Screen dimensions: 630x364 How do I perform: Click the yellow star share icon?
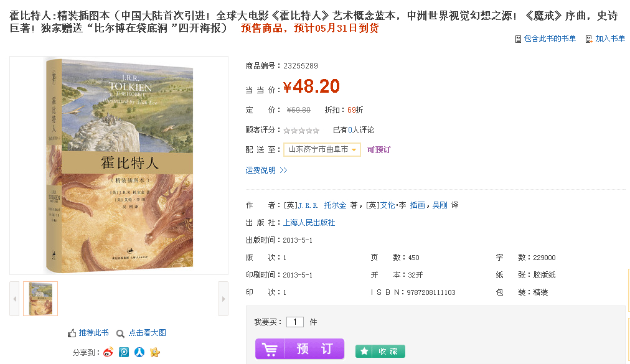click(155, 352)
